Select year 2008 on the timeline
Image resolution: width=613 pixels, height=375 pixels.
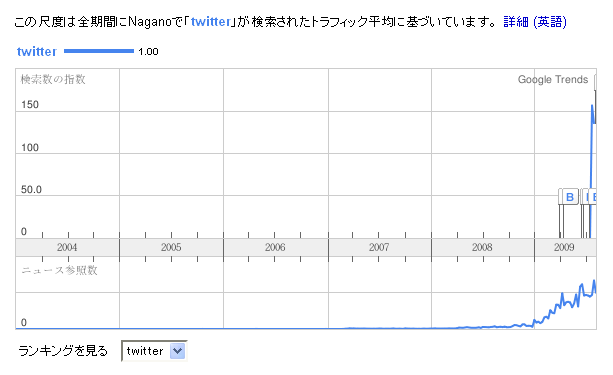[482, 247]
